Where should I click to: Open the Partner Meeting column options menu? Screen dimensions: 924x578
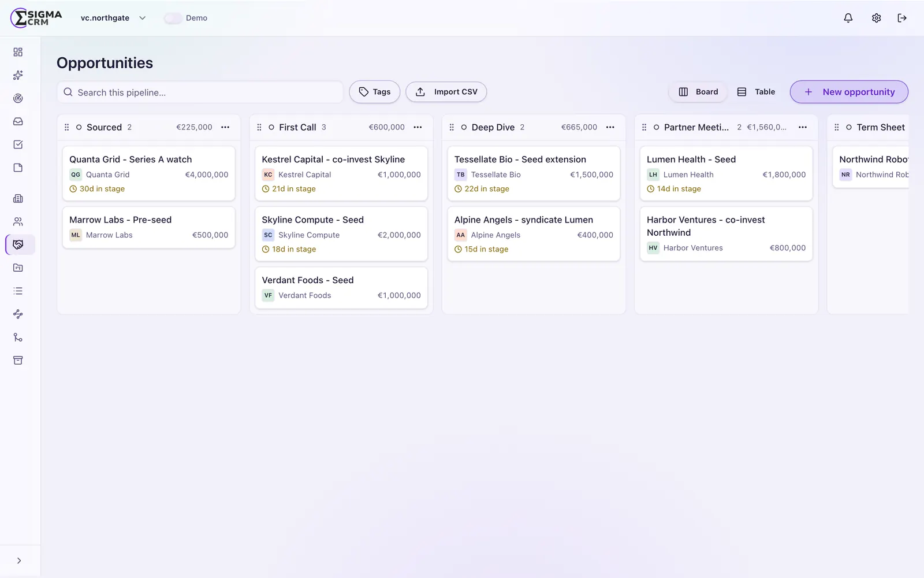coord(803,127)
